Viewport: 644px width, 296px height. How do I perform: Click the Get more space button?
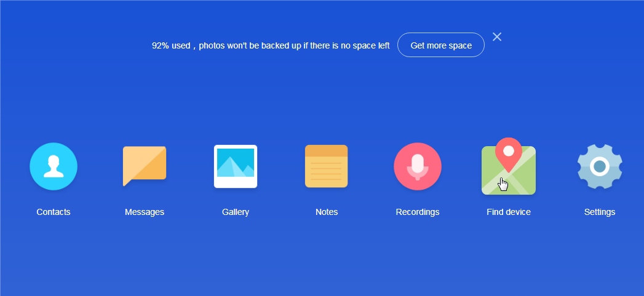point(441,45)
